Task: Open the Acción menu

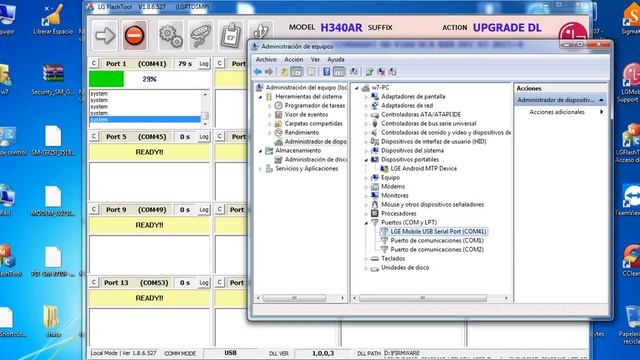Action: click(x=293, y=60)
